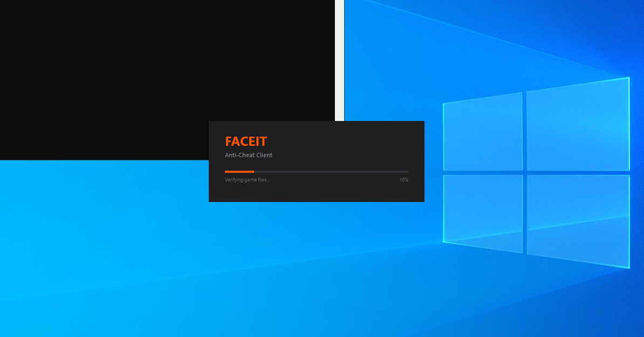Click the white vertical scrollbar of the black window

click(339, 60)
